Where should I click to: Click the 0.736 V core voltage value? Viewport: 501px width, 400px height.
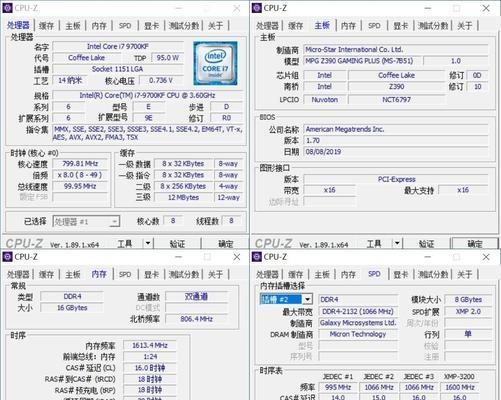pos(161,80)
